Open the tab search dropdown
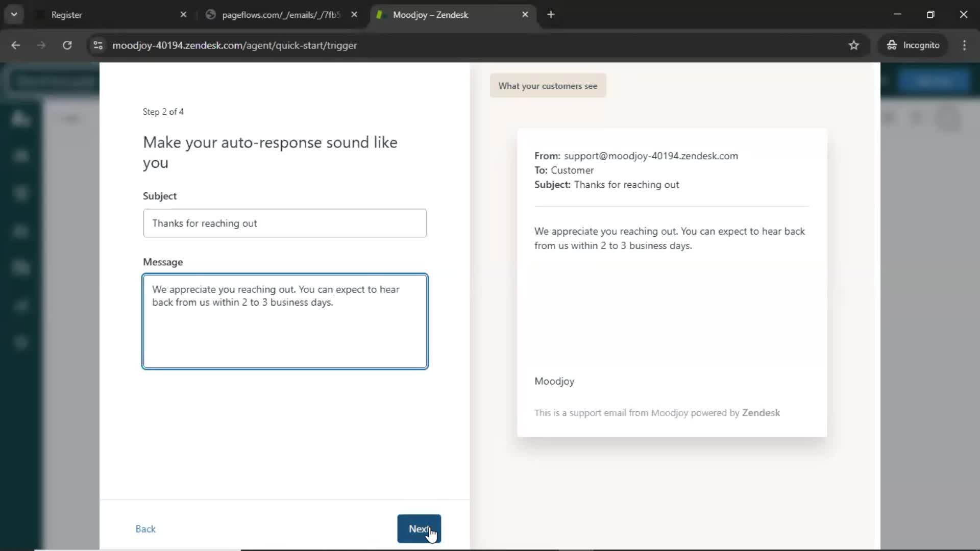 [14, 15]
